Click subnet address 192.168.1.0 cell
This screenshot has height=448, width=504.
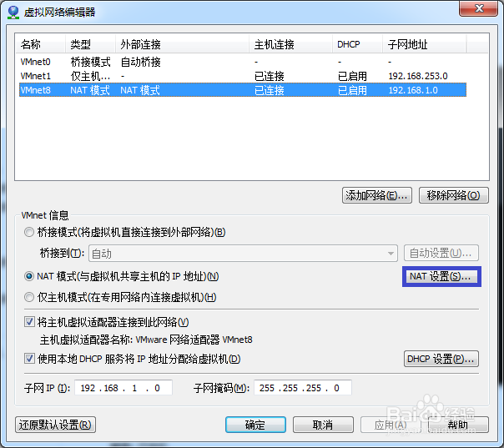413,90
